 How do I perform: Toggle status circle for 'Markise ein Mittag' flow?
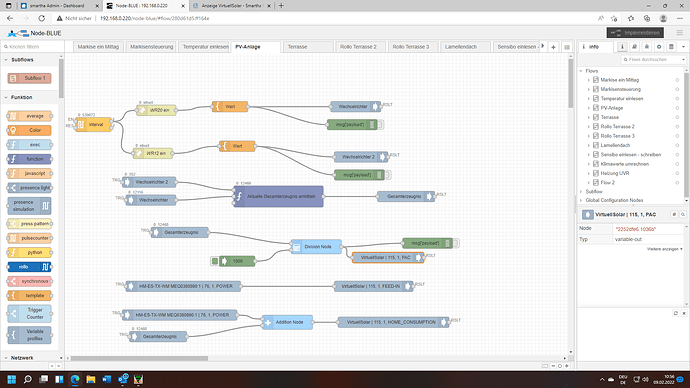[677, 80]
